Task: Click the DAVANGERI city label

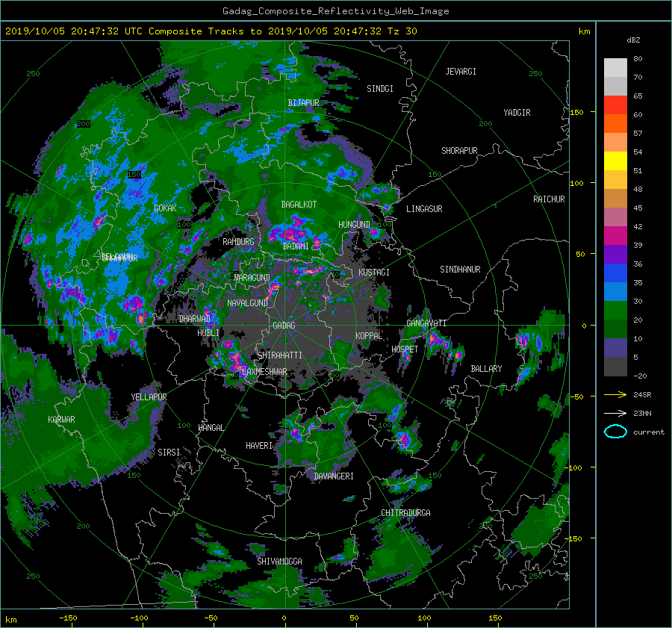Action: [x=334, y=476]
